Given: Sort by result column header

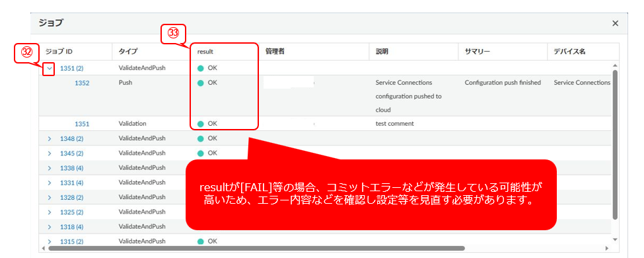Looking at the screenshot, I should [205, 52].
